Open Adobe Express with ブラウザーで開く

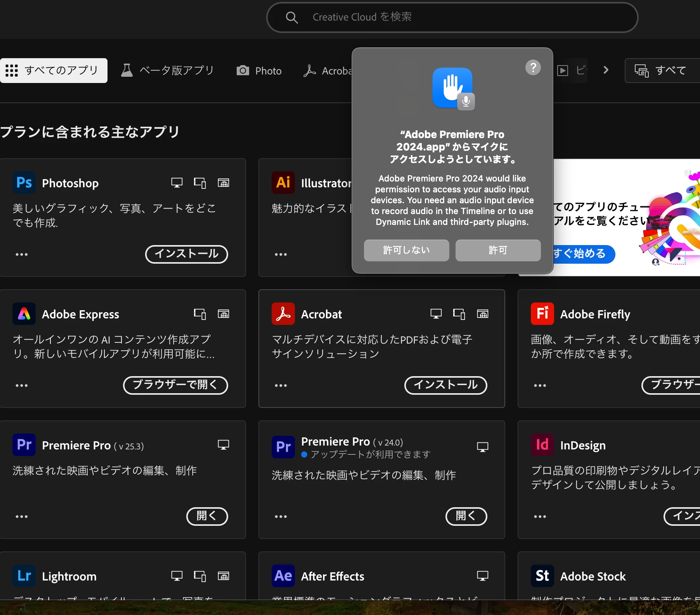click(175, 385)
